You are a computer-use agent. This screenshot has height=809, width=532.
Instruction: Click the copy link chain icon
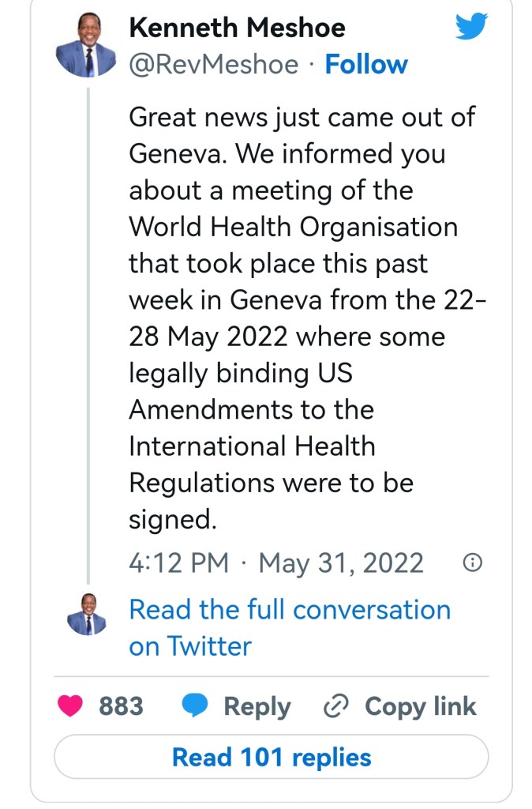tap(336, 706)
